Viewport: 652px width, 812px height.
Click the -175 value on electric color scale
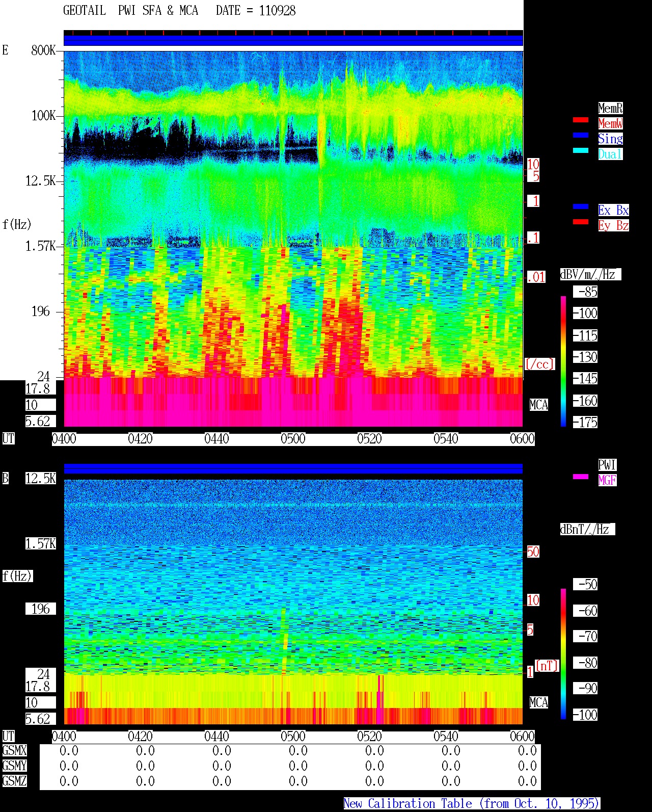tap(586, 422)
